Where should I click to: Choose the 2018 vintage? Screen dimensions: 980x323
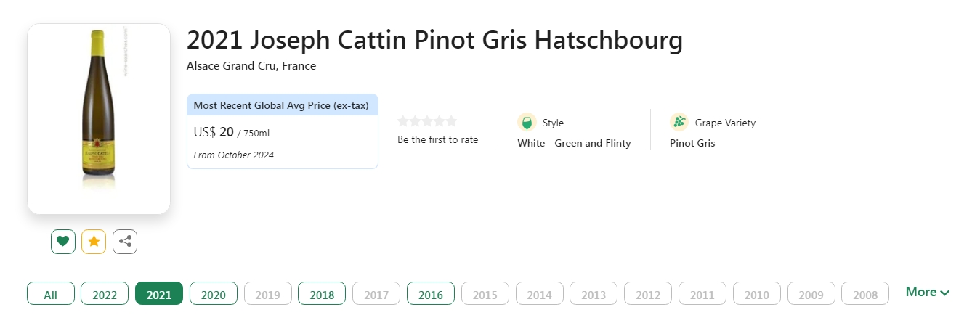(322, 294)
